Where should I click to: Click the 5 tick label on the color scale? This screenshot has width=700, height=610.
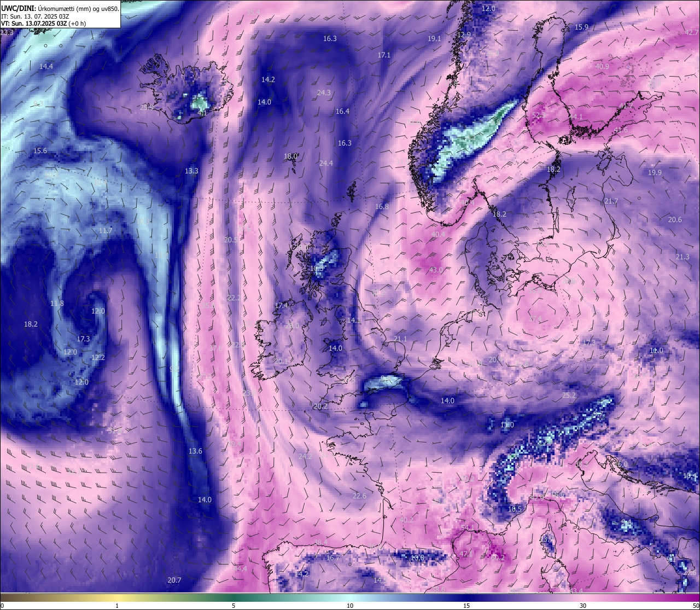(234, 606)
